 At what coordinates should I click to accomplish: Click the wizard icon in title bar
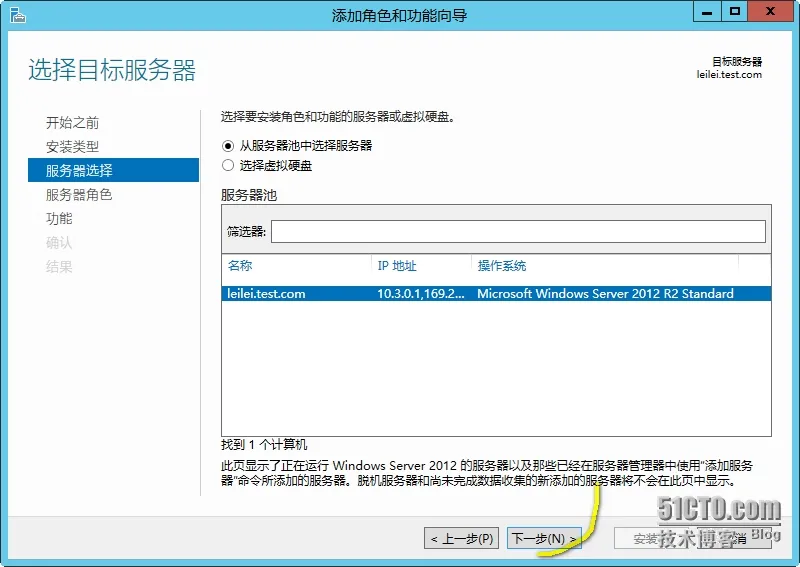(18, 15)
